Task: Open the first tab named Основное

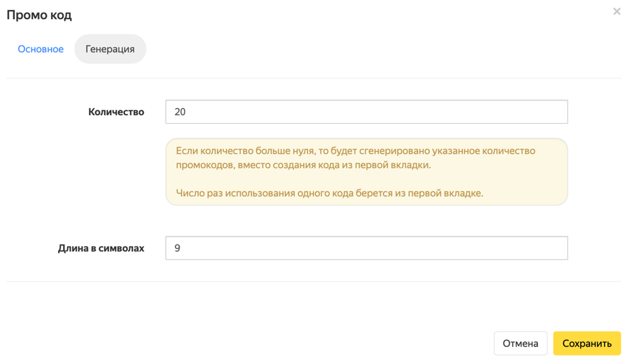Action: pyautogui.click(x=40, y=49)
